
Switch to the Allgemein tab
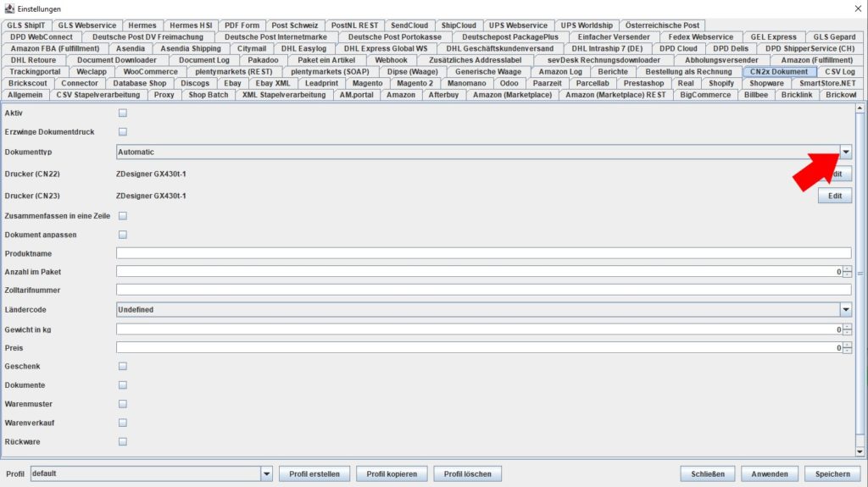[25, 95]
